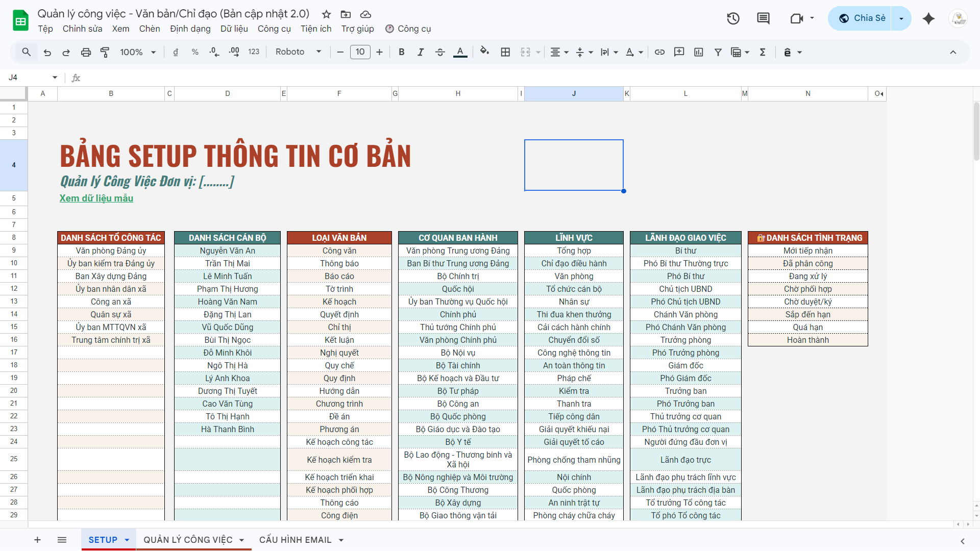Open version history clock icon

[733, 18]
